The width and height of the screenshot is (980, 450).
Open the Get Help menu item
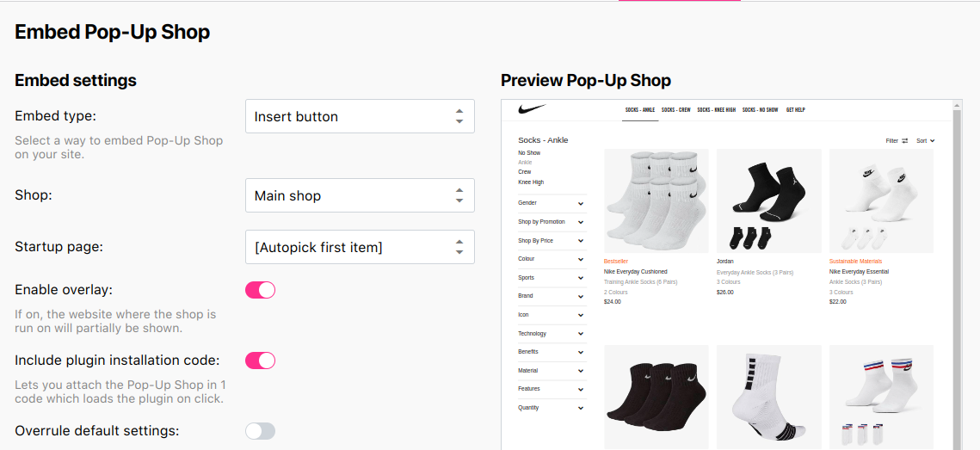(796, 110)
